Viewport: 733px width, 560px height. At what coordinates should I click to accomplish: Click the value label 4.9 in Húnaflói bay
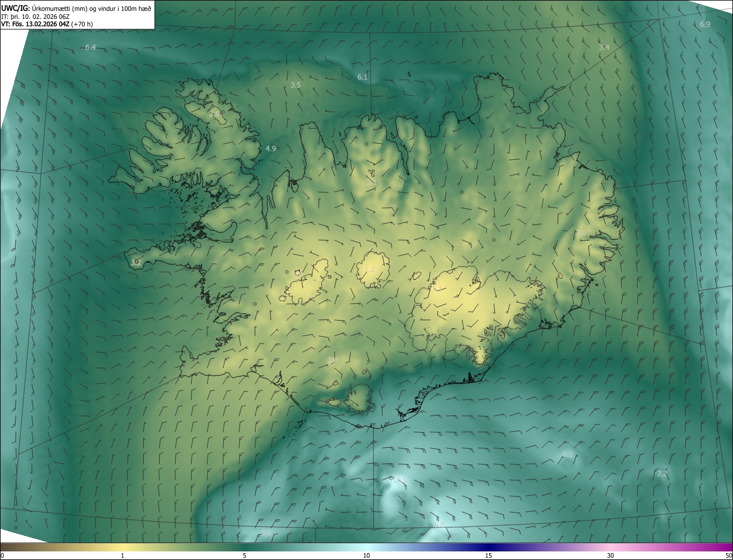click(x=271, y=148)
